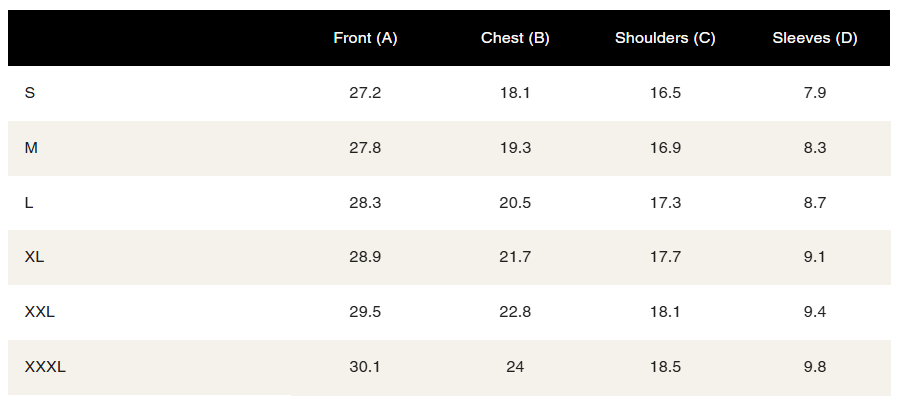This screenshot has width=903, height=409.
Task: Click the 28.9 front value for XL
Action: pos(365,257)
